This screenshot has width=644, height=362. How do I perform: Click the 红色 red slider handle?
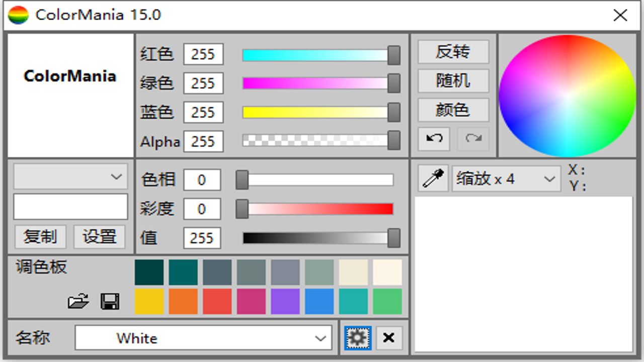(x=394, y=55)
